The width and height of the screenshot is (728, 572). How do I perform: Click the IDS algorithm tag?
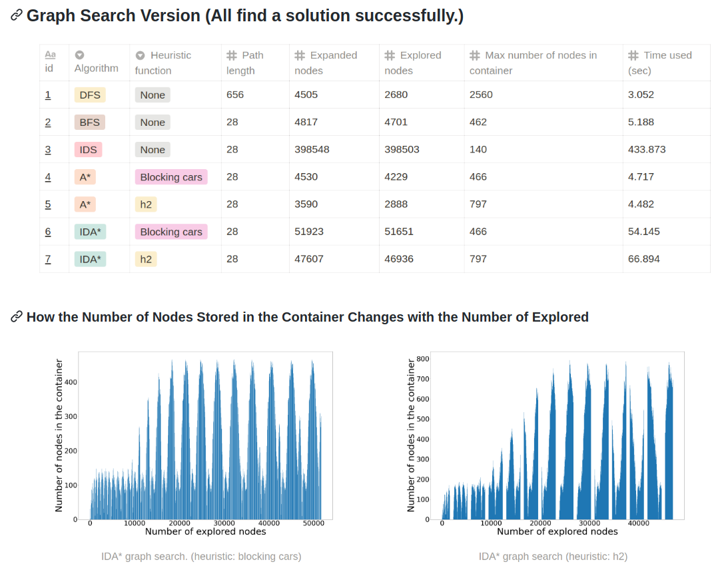point(89,150)
